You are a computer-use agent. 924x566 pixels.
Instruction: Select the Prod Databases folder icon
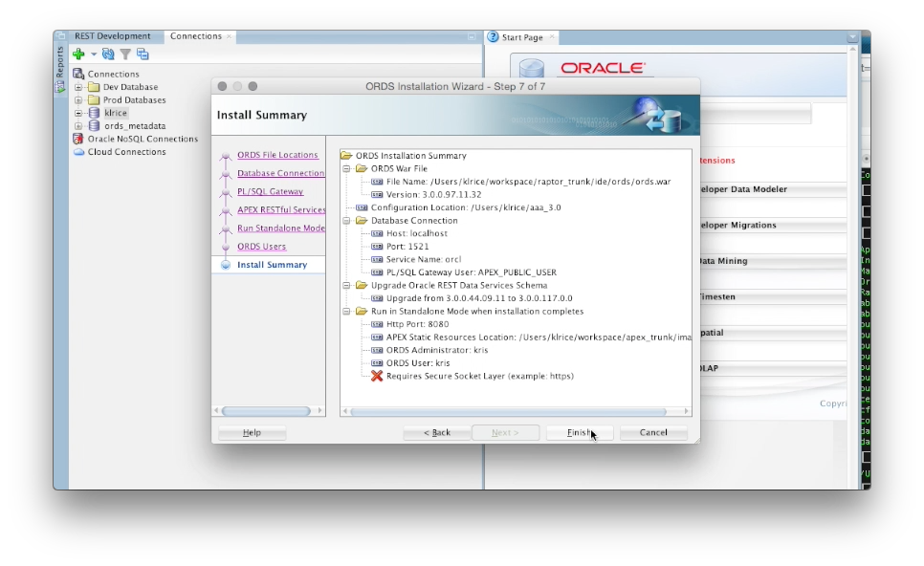tap(94, 99)
